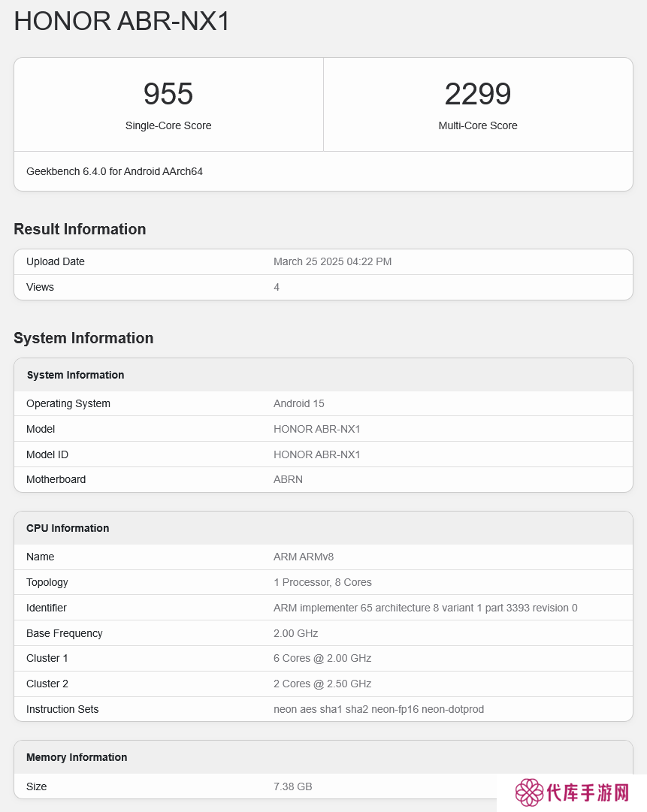The width and height of the screenshot is (647, 812).
Task: Click the Memory Information table header
Action: pos(77,757)
